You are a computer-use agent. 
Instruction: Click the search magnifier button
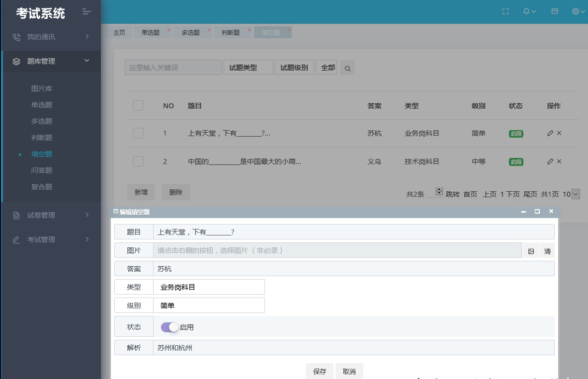tap(348, 69)
